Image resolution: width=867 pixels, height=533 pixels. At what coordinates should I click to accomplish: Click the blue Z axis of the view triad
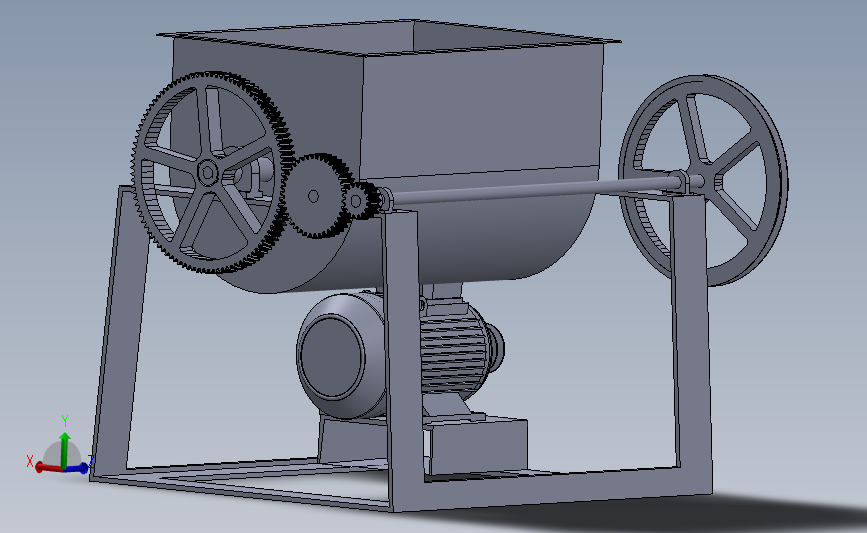pyautogui.click(x=78, y=468)
